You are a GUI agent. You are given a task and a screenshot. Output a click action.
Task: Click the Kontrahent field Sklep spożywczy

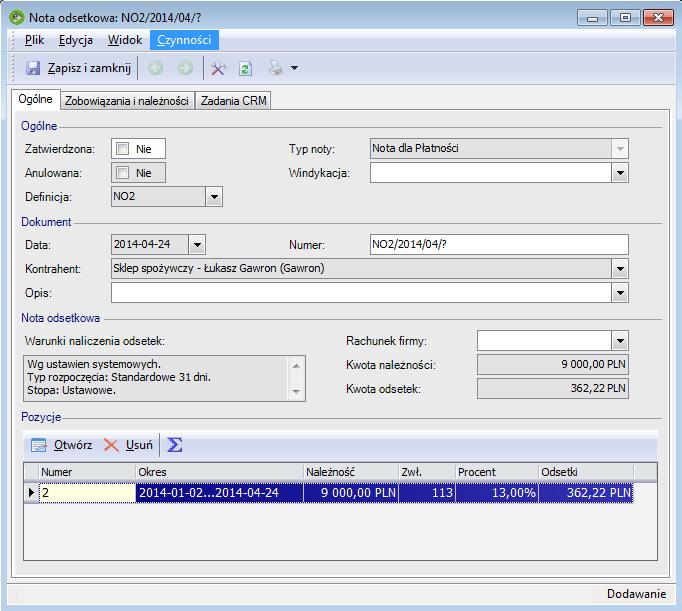tap(361, 269)
